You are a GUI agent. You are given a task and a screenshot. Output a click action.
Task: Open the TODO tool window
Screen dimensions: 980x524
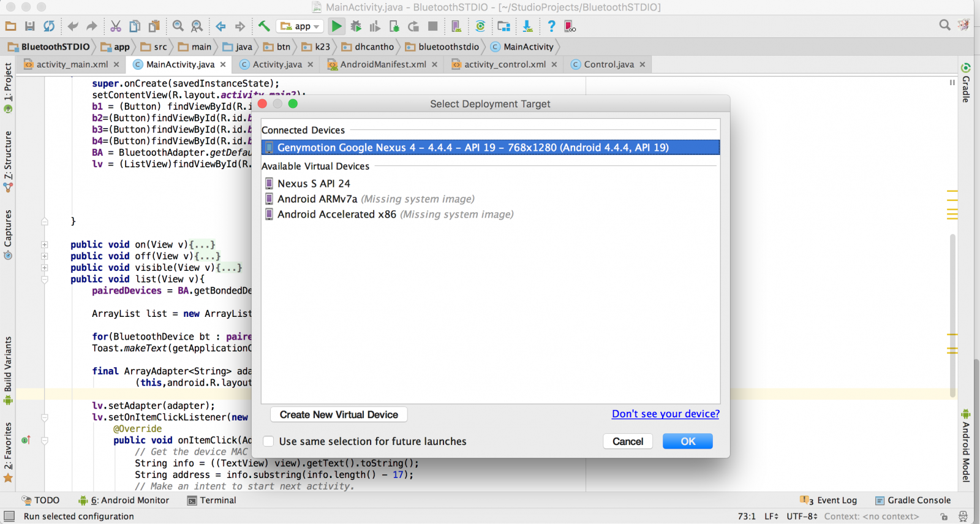(40, 500)
